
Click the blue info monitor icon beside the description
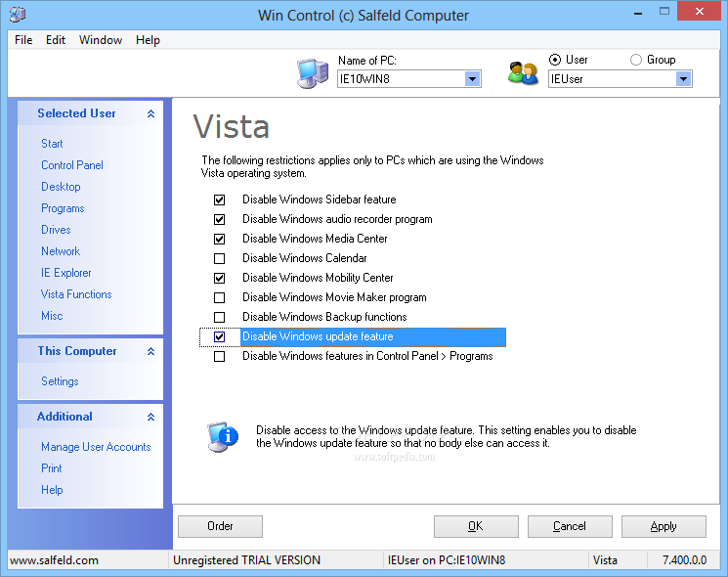pos(223,437)
